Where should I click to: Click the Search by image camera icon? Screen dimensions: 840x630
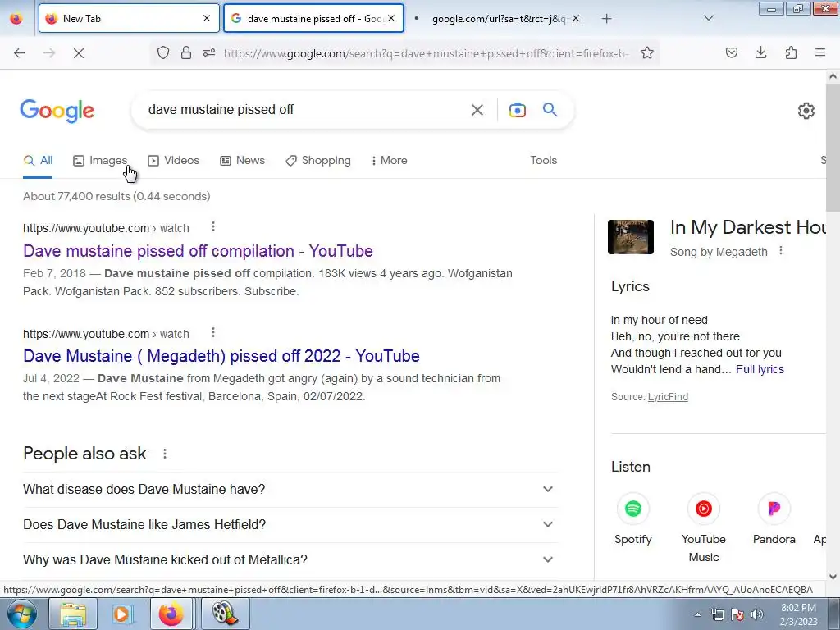[517, 110]
